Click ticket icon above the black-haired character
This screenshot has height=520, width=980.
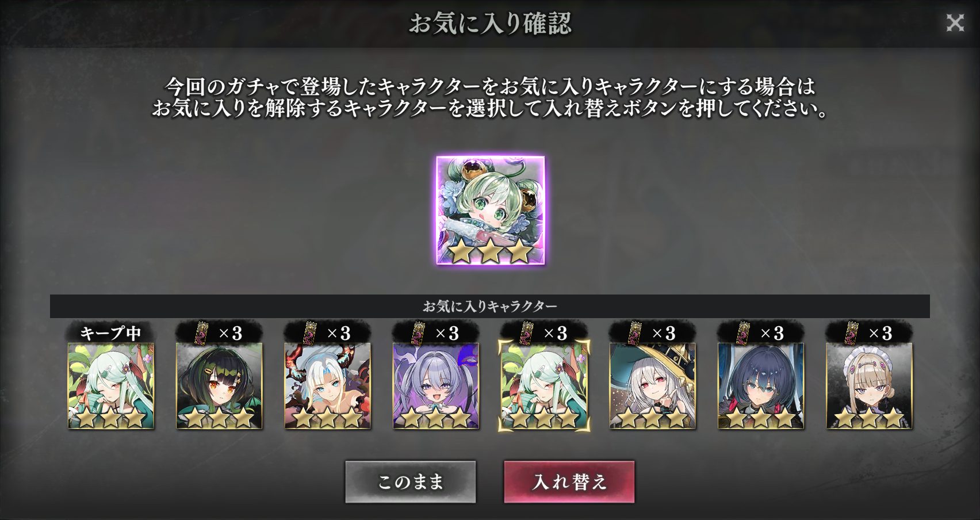(201, 333)
